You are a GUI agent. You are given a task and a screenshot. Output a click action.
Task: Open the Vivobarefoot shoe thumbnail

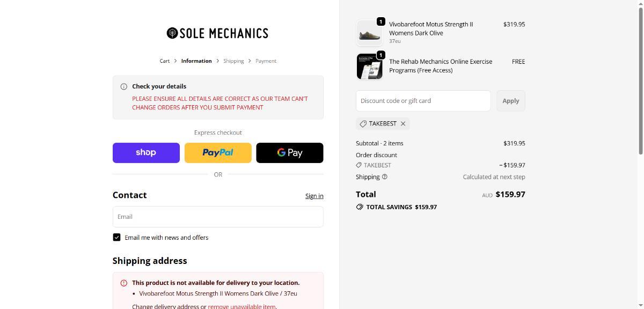pos(369,33)
